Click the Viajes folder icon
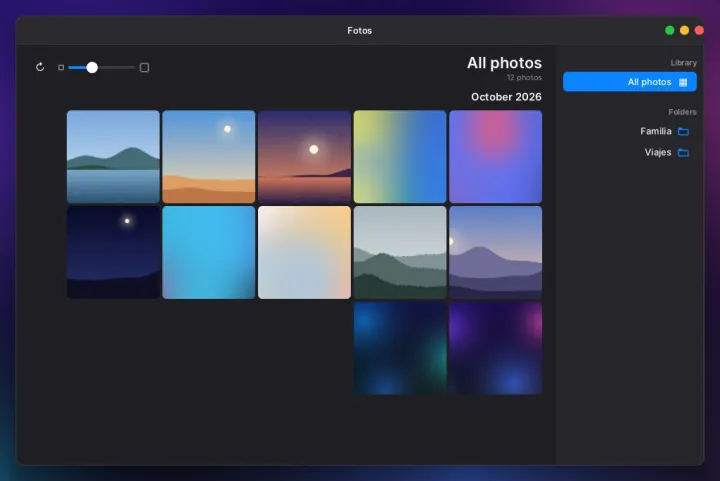 [x=683, y=153]
